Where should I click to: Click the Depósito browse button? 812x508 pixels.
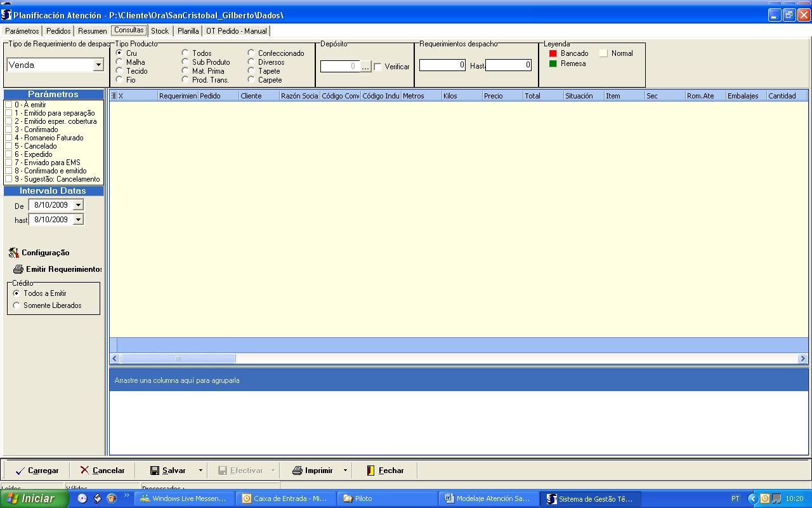[x=365, y=67]
